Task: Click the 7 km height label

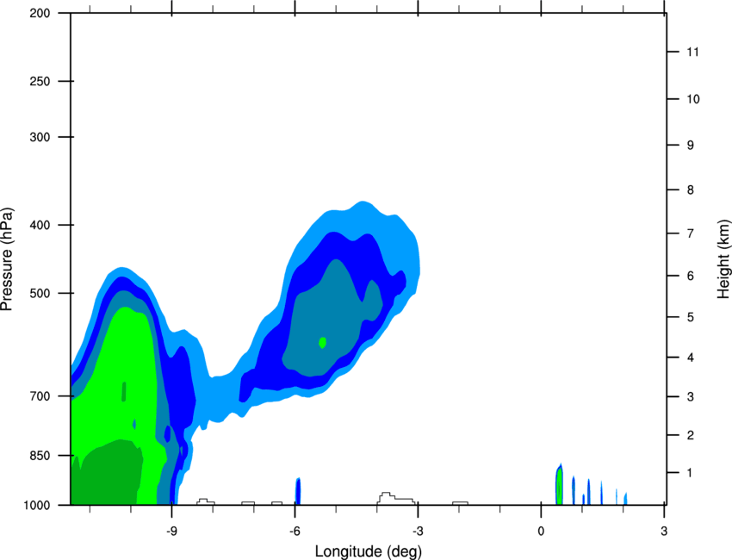Action: click(x=691, y=233)
